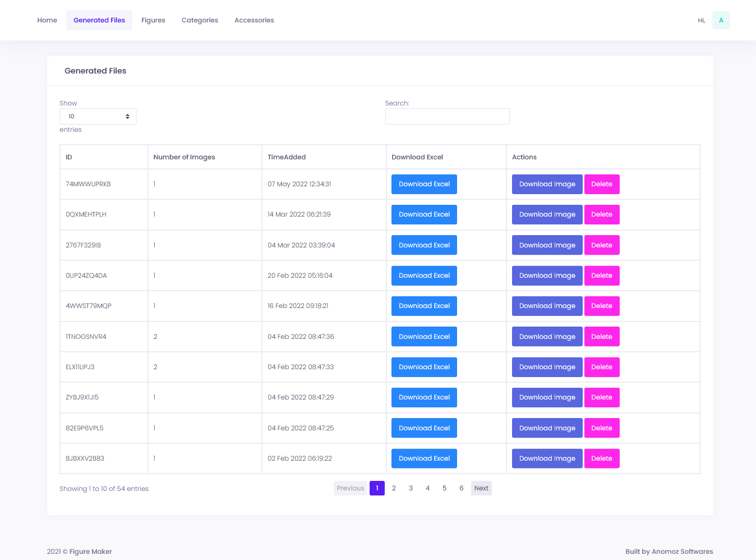Screen dimensions: 756x560
Task: Go to the Accessories page
Action: coord(254,20)
